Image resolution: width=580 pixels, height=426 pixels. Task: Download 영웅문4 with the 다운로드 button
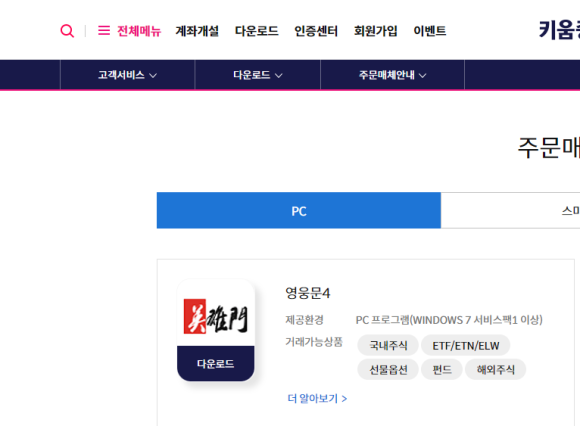pyautogui.click(x=216, y=364)
